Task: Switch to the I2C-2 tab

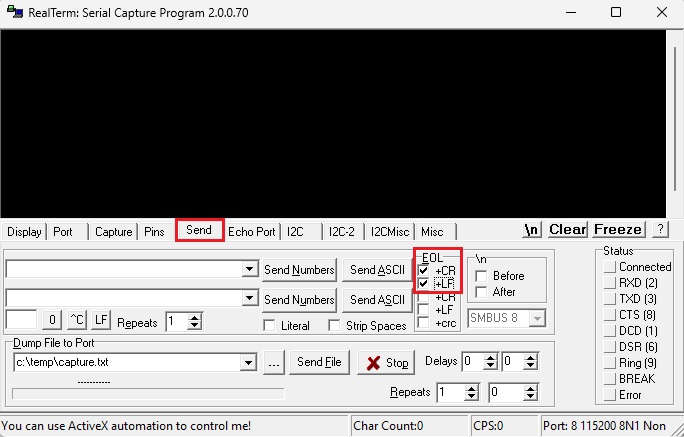Action: (342, 232)
